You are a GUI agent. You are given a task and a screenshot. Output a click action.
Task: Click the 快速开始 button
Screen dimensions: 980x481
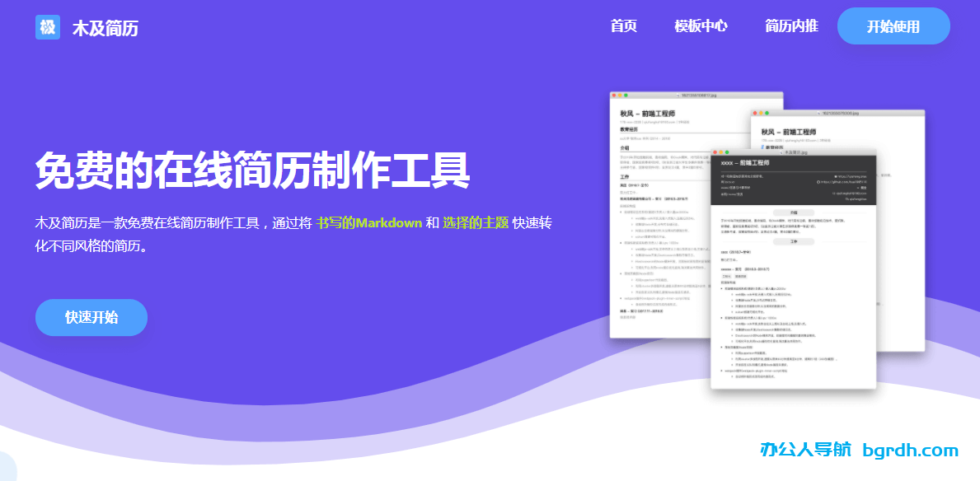(91, 317)
